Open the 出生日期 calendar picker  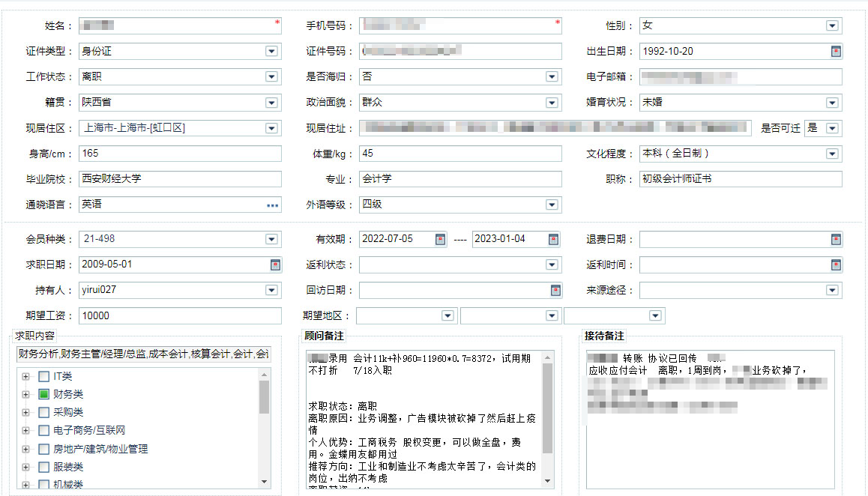point(836,52)
